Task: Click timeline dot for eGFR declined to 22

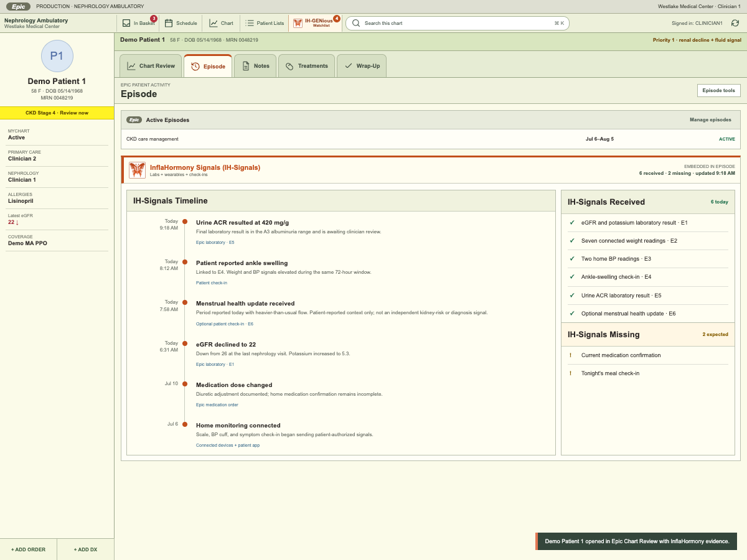Action: tap(185, 343)
